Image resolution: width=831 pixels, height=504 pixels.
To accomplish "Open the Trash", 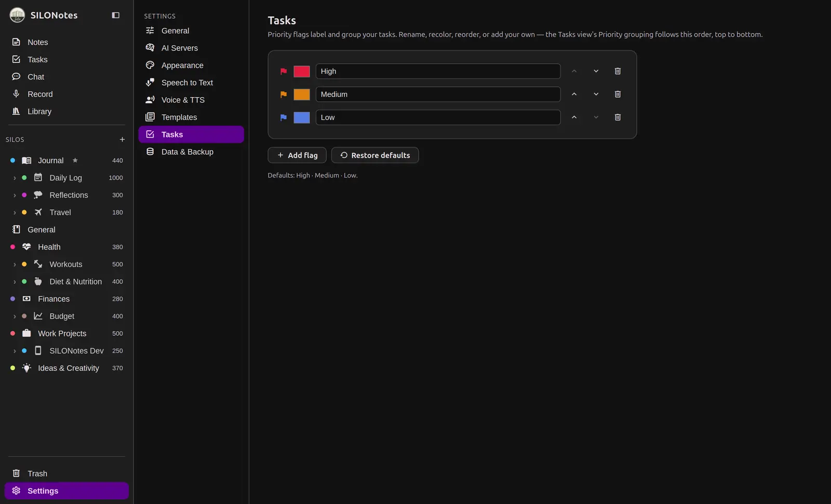I will tap(66, 473).
